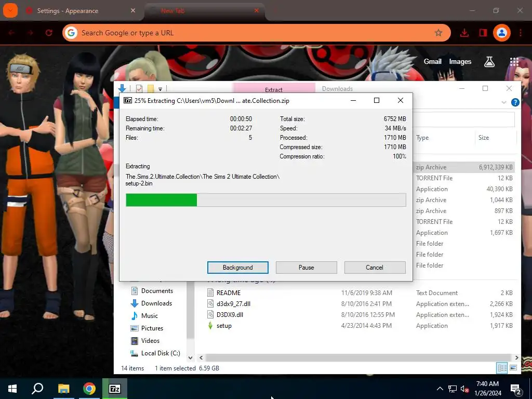Click 7z icon in extracting dialog title
Screen dimensions: 532x399
click(x=128, y=100)
